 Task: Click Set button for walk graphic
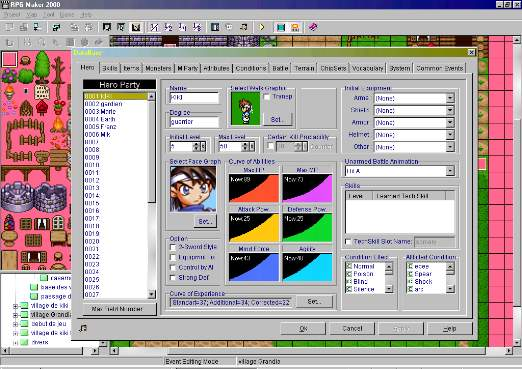[x=277, y=119]
